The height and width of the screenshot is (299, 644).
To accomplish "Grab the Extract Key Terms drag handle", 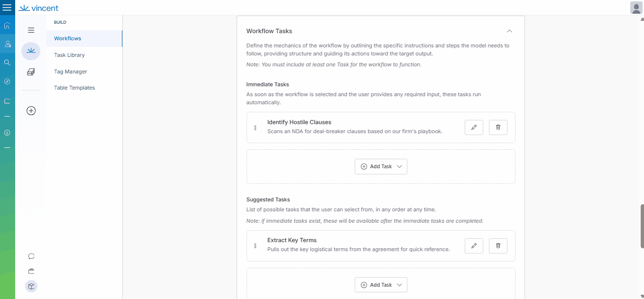I will [x=255, y=246].
